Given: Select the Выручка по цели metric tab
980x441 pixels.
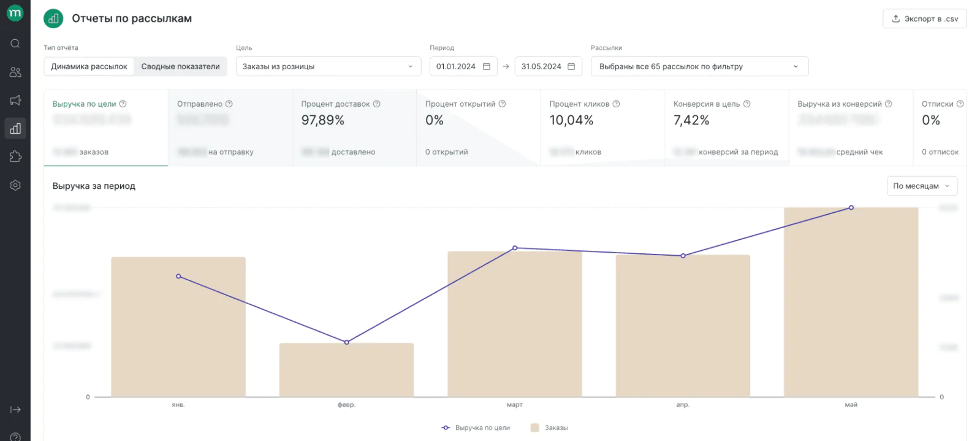Looking at the screenshot, I should coord(106,128).
